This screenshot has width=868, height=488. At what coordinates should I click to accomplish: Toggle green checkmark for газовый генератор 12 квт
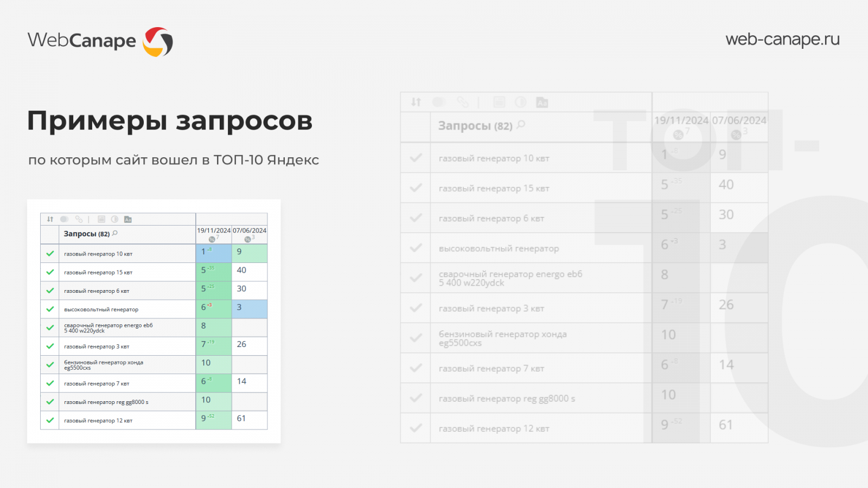coord(50,420)
